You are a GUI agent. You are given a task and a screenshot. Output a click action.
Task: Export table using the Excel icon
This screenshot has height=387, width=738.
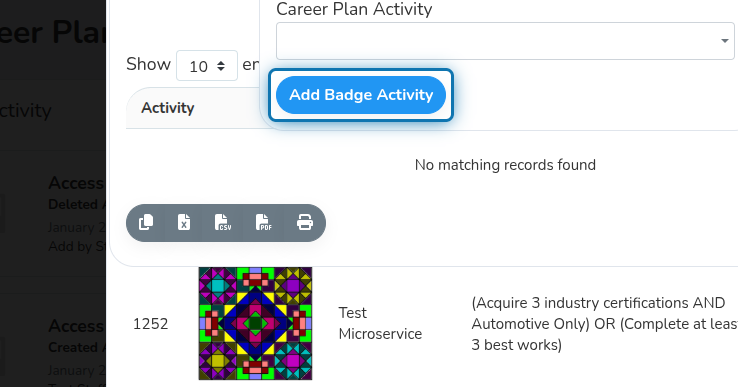pyautogui.click(x=184, y=223)
